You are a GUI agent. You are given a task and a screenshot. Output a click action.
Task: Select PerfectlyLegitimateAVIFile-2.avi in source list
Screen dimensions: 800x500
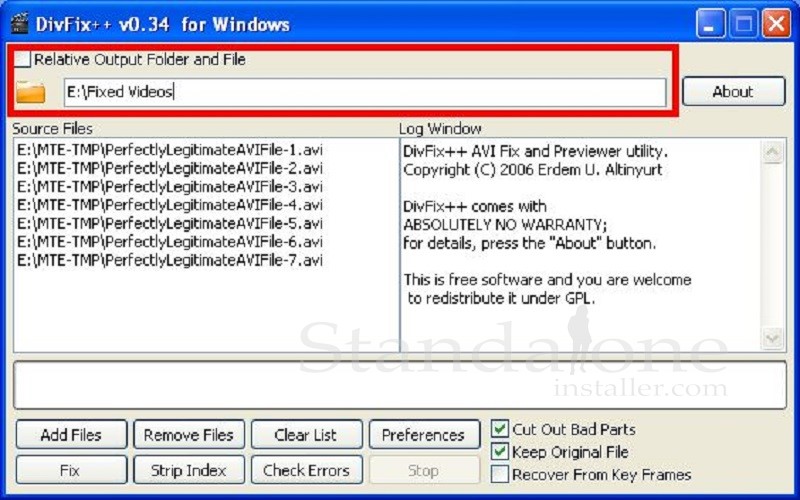170,168
